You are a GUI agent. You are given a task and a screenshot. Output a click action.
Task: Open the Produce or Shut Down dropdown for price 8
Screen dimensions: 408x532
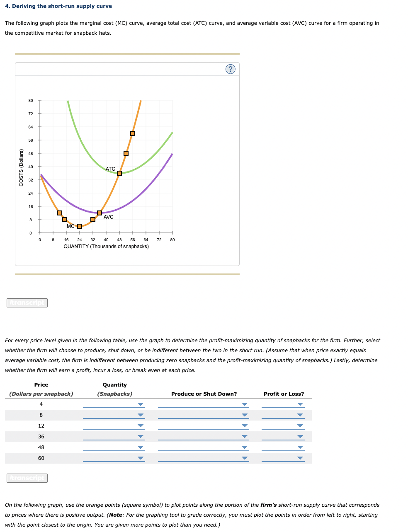(244, 415)
